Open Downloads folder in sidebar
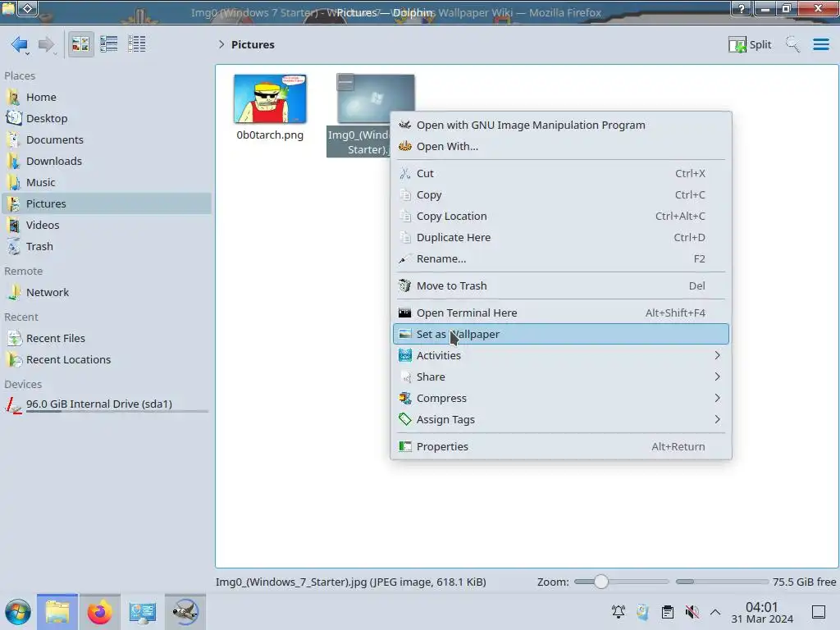 pos(107,162)
